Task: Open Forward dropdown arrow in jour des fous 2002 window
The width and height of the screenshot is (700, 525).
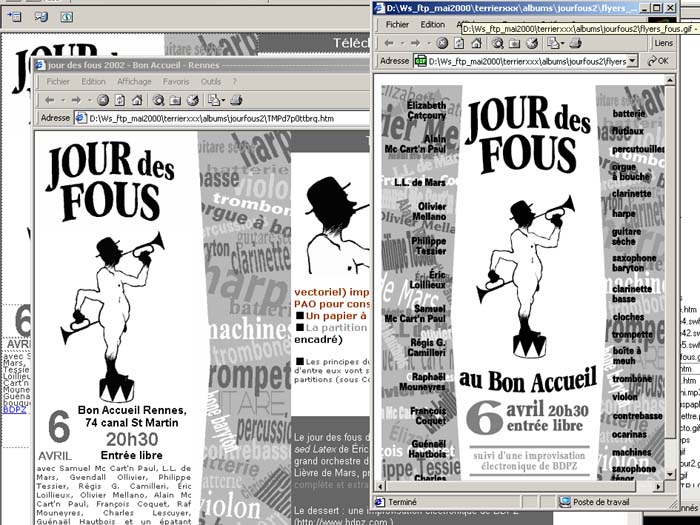Action: (x=89, y=101)
